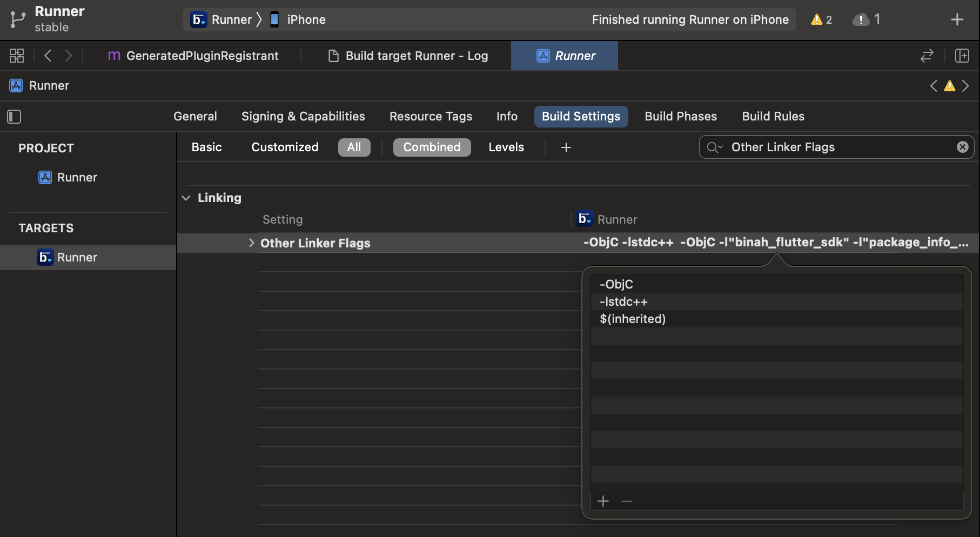
Task: Go forward with the right navigation arrow
Action: pyautogui.click(x=68, y=56)
